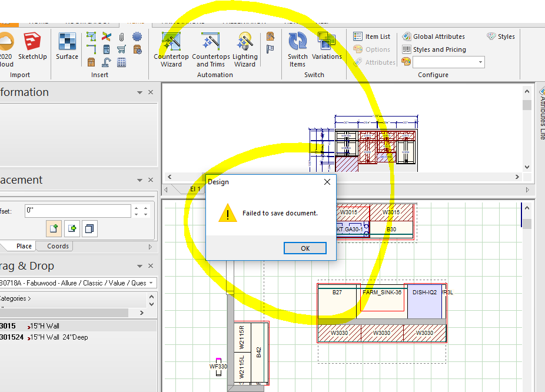Viewport: 545px width, 392px height.
Task: Toggle the second placement mode button
Action: pyautogui.click(x=72, y=228)
